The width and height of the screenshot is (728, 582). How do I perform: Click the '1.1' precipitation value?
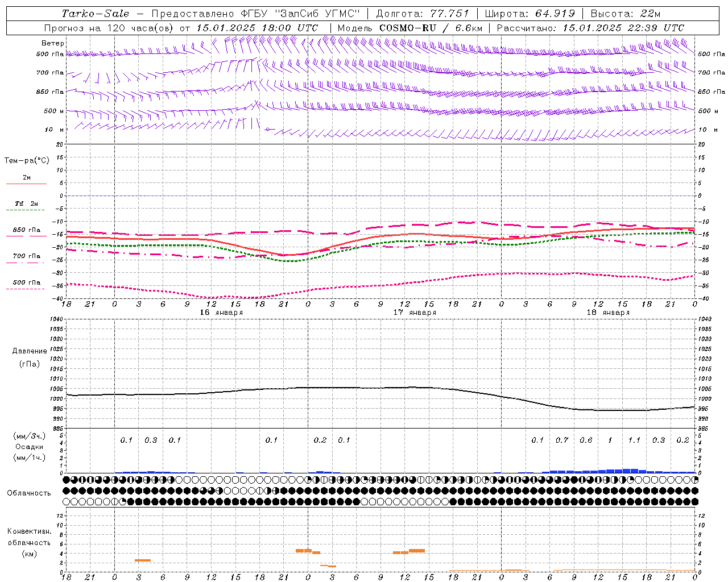pos(634,440)
